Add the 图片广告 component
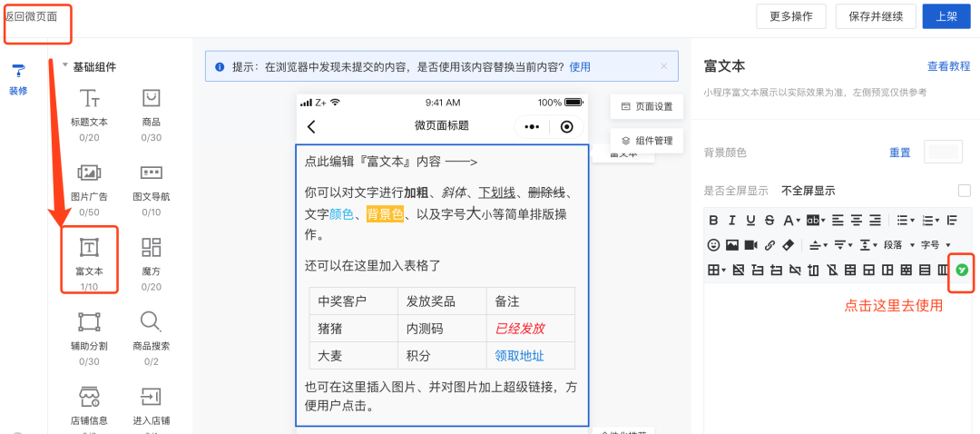Image resolution: width=980 pixels, height=434 pixels. (x=89, y=190)
